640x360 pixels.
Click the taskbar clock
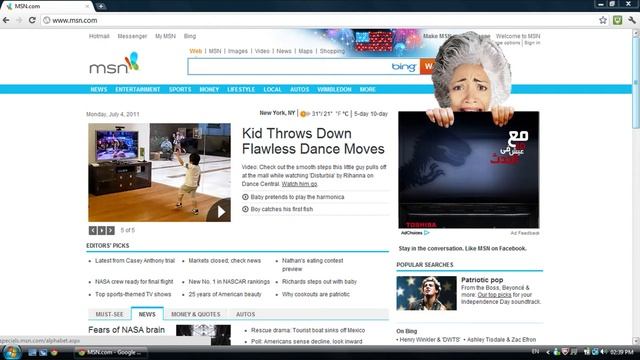pos(622,352)
